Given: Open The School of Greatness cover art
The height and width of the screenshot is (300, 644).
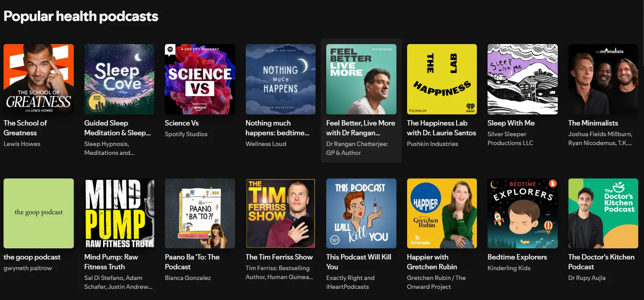Looking at the screenshot, I should pyautogui.click(x=39, y=79).
